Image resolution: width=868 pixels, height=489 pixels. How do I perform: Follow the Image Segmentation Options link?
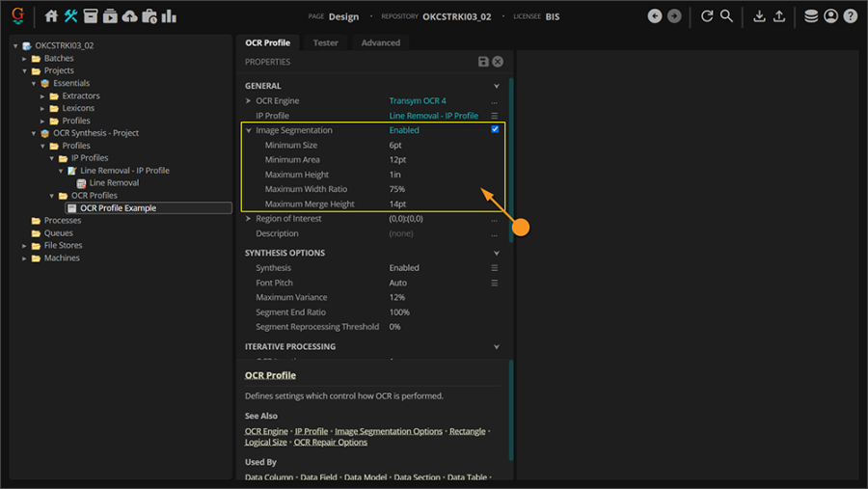pos(389,431)
